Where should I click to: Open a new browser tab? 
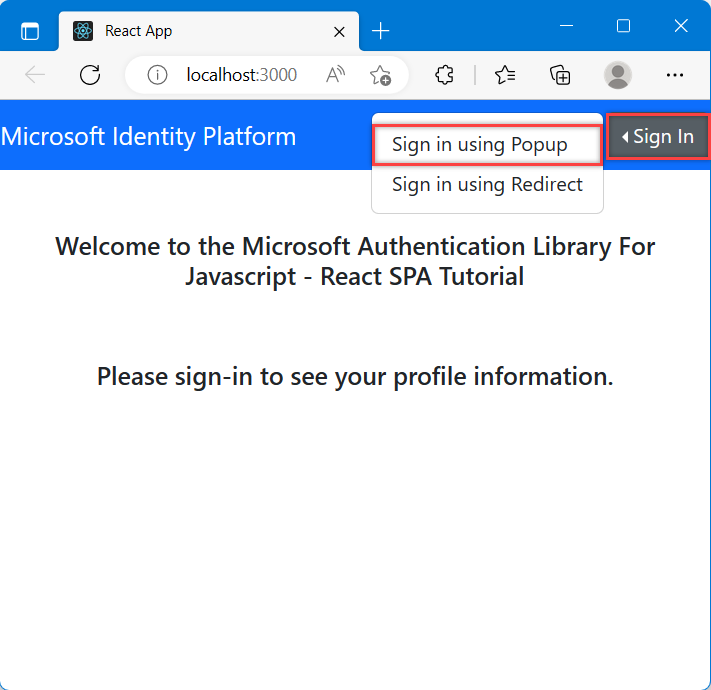[380, 31]
